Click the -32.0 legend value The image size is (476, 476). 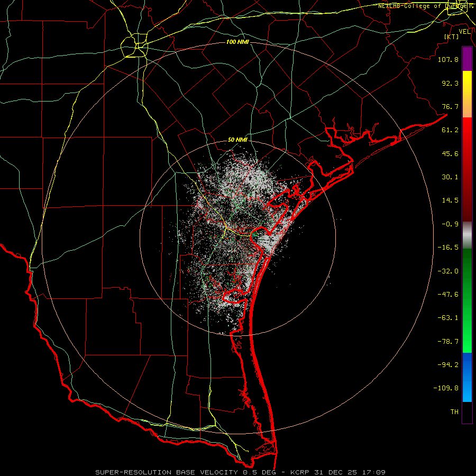[x=448, y=271]
